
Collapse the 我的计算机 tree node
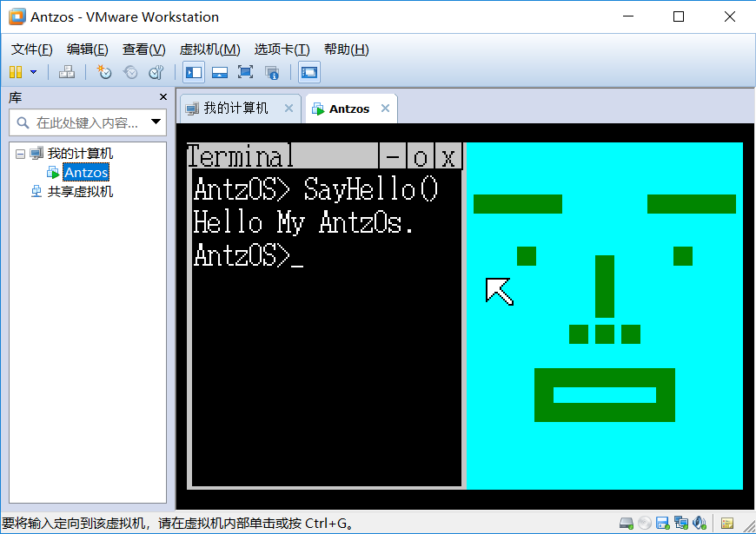20,154
